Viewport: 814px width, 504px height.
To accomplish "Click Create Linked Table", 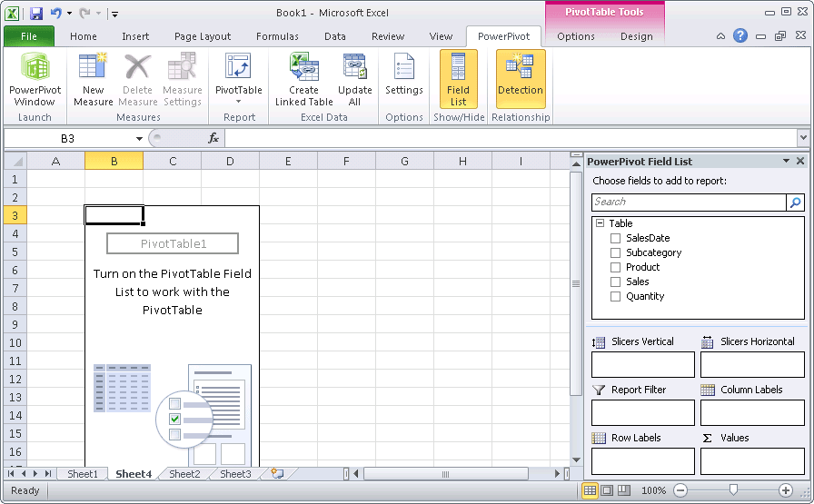I will [x=303, y=79].
